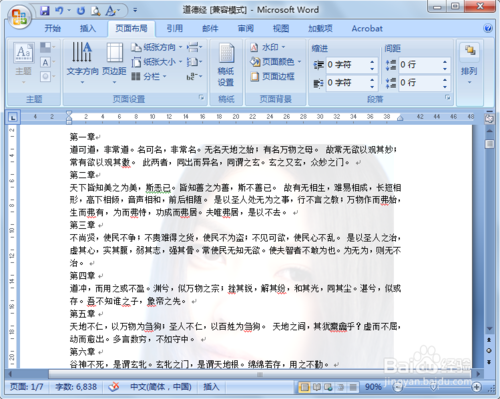The width and height of the screenshot is (500, 399).
Task: Open 页边距 margins gallery
Action: click(x=114, y=63)
